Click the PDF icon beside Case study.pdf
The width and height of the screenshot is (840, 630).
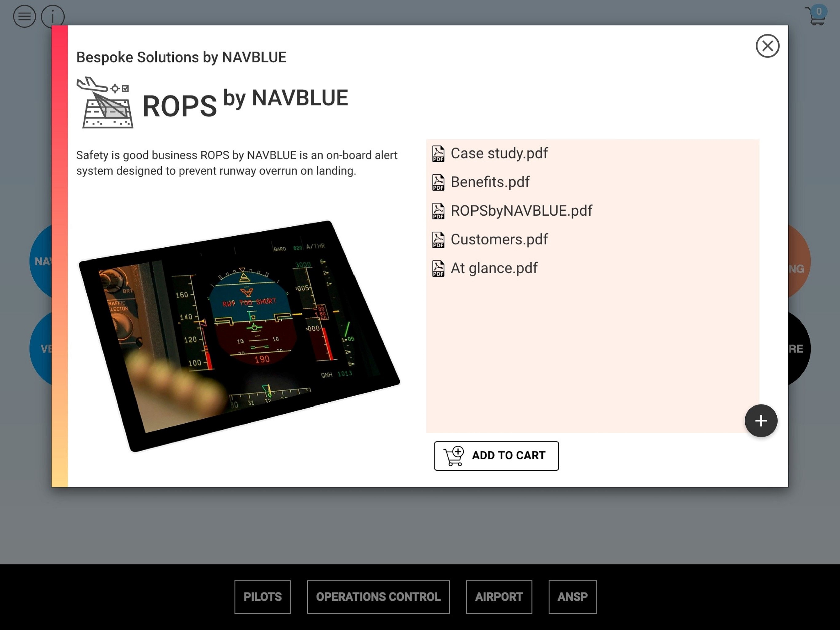[x=438, y=154]
